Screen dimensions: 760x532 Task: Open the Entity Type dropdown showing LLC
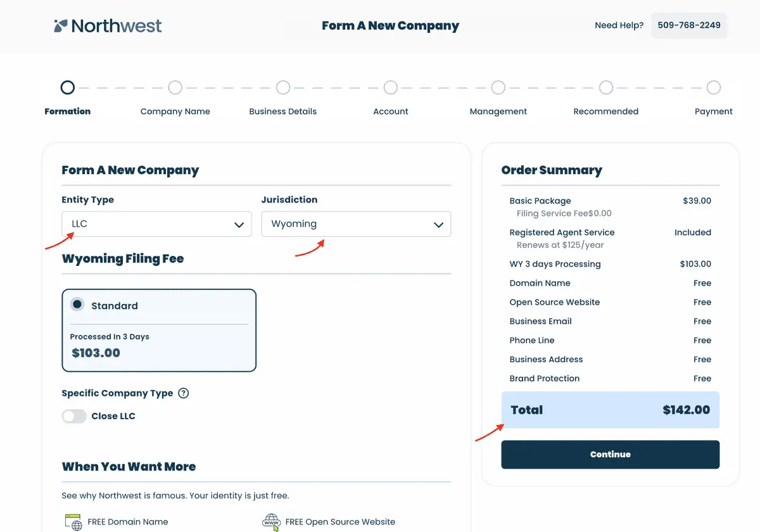point(156,224)
